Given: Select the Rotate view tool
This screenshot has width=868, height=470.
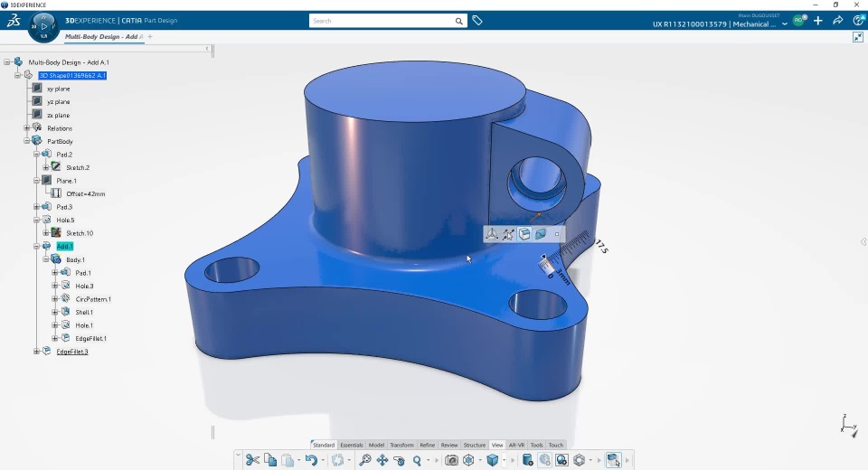Looking at the screenshot, I should (x=399, y=460).
